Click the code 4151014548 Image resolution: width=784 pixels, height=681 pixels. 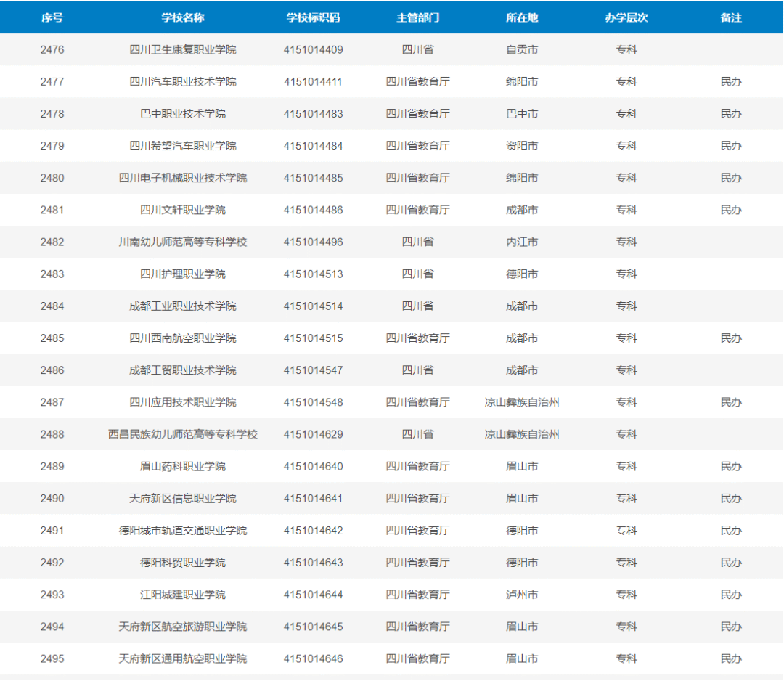tap(313, 402)
